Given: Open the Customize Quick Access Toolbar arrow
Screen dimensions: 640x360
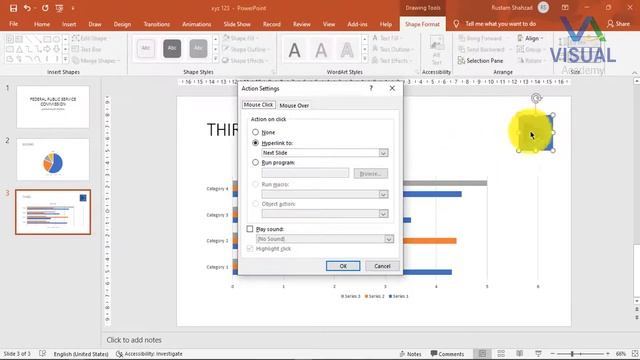Looking at the screenshot, I should tap(73, 8).
